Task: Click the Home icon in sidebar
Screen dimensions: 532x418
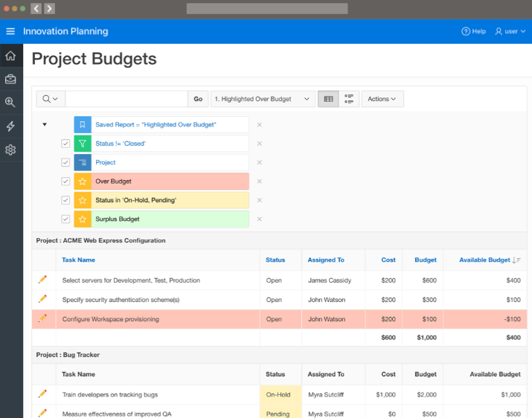Action: (x=10, y=56)
